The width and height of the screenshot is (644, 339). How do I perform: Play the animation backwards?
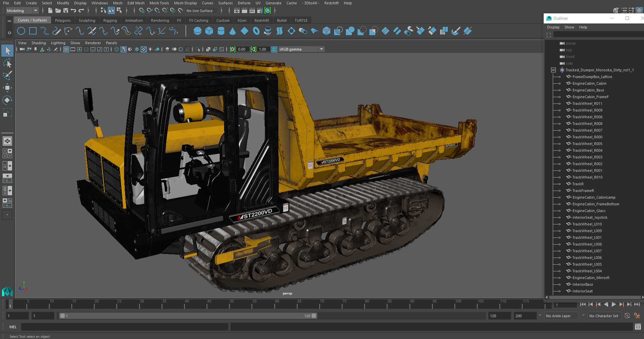tap(606, 304)
